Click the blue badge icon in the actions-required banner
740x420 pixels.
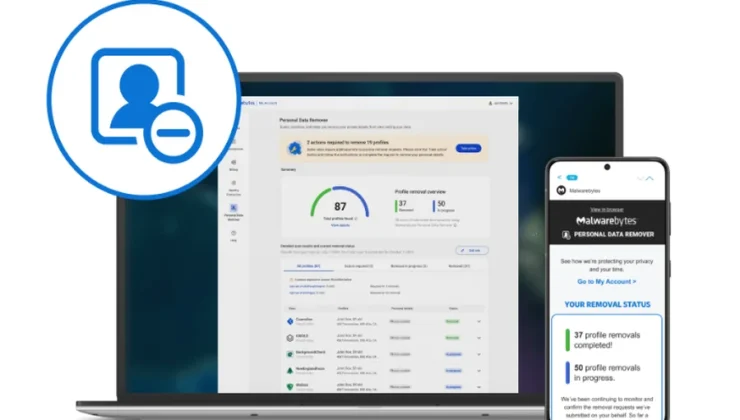click(295, 148)
